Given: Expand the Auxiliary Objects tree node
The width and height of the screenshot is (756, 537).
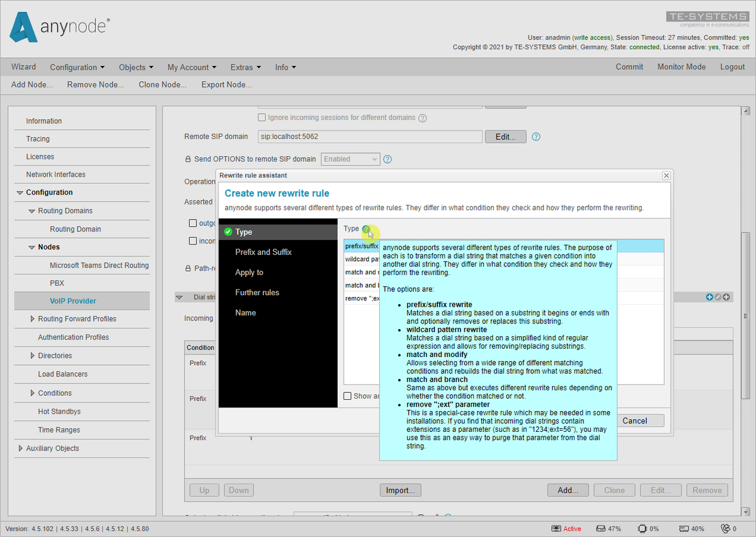Looking at the screenshot, I should tap(20, 448).
